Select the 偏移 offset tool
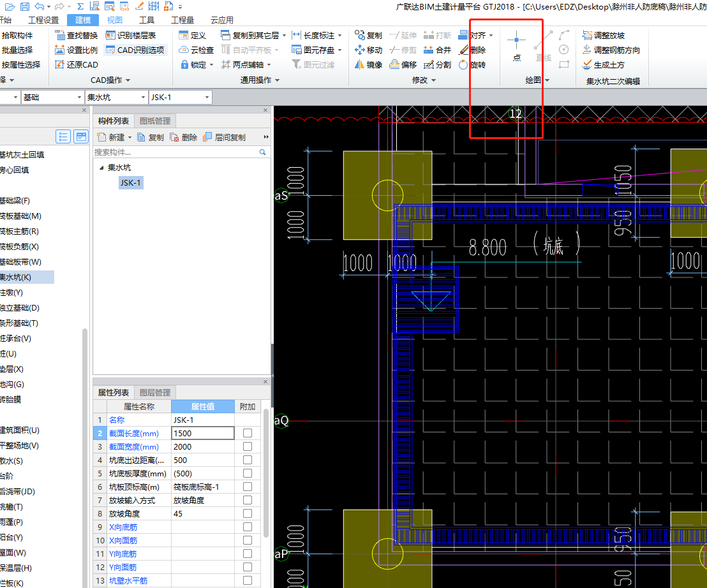This screenshot has width=707, height=588. coord(403,64)
